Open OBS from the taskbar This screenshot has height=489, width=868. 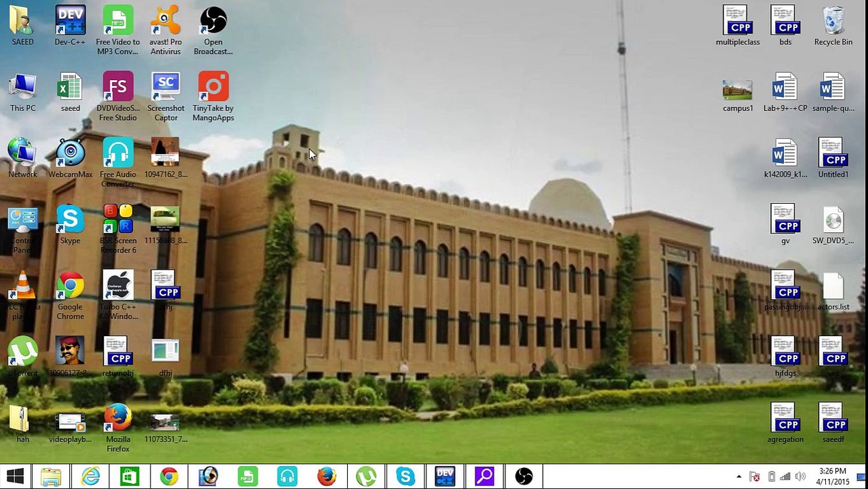524,476
